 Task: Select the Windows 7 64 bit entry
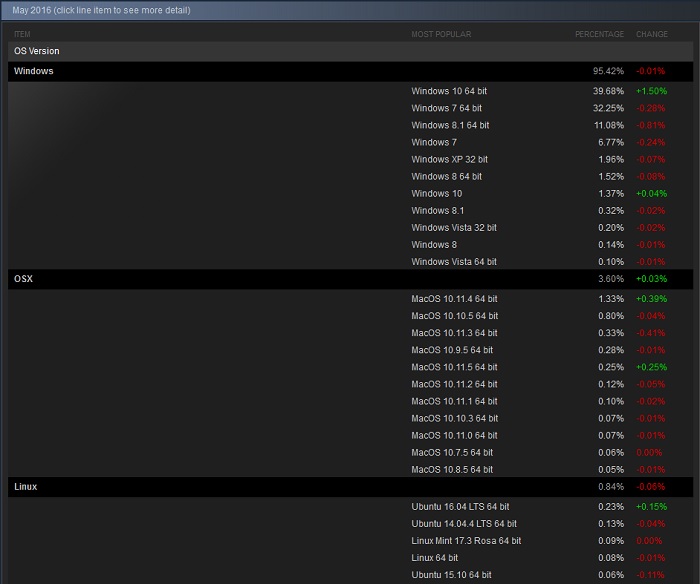click(x=446, y=108)
